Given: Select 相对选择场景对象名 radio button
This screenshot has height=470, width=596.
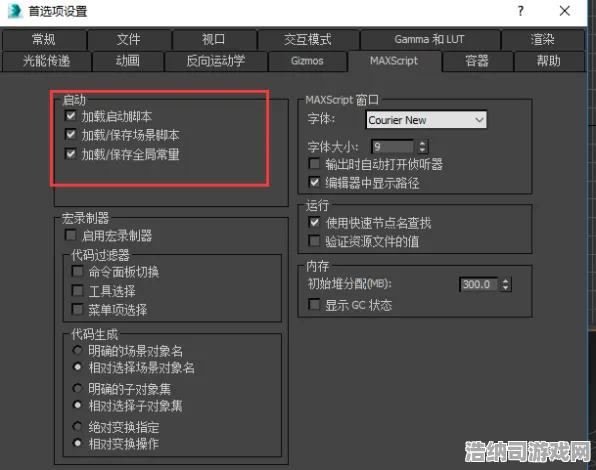Looking at the screenshot, I should click(x=78, y=367).
